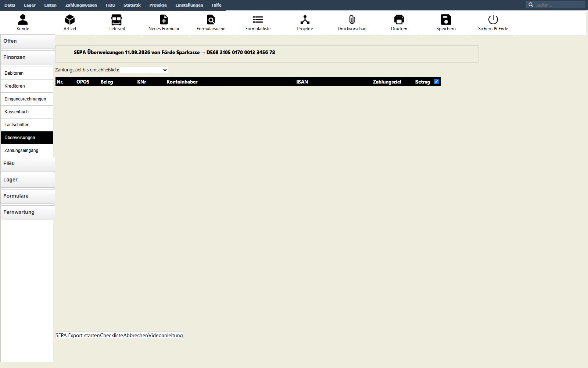588x368 pixels.
Task: Open the Druckvorschau paperclip icon
Action: pyautogui.click(x=352, y=20)
